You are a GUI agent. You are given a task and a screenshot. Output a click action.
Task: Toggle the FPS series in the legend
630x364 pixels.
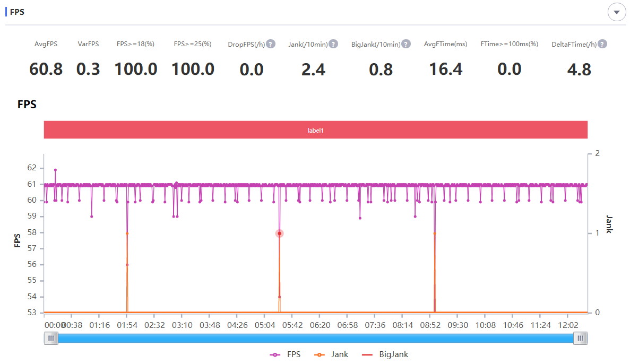tap(285, 354)
